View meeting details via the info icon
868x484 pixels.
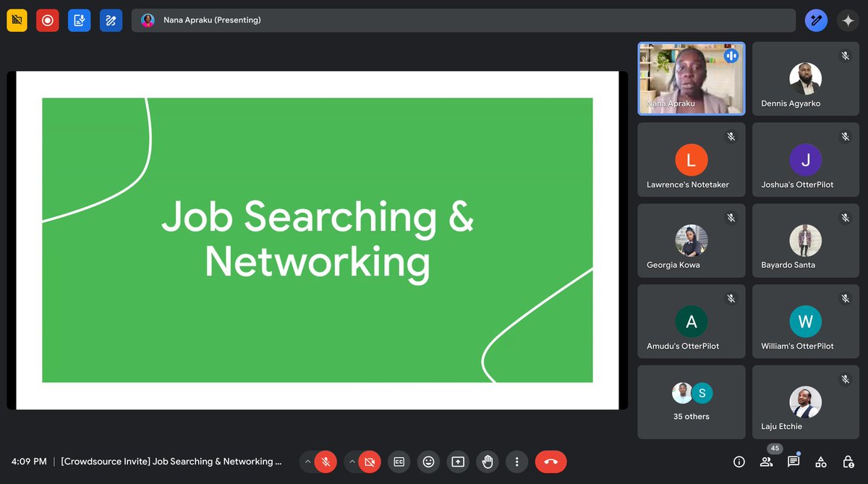[x=739, y=461]
